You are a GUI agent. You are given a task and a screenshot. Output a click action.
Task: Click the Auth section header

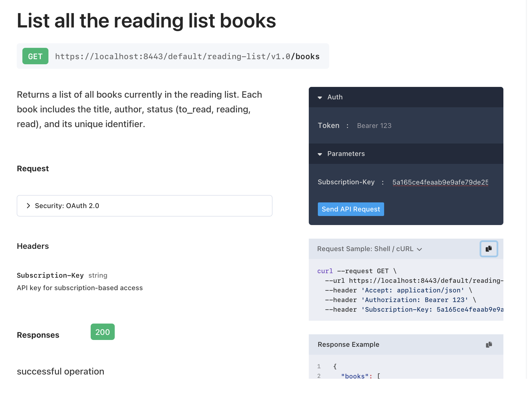[335, 97]
